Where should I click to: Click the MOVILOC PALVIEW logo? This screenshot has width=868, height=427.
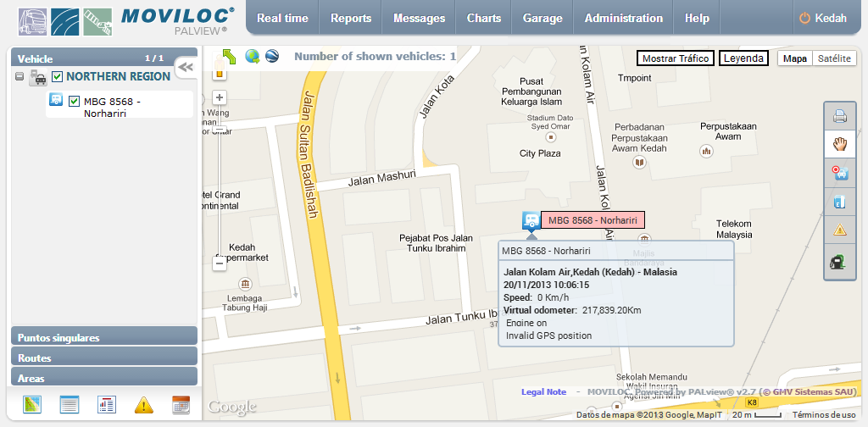[177, 20]
